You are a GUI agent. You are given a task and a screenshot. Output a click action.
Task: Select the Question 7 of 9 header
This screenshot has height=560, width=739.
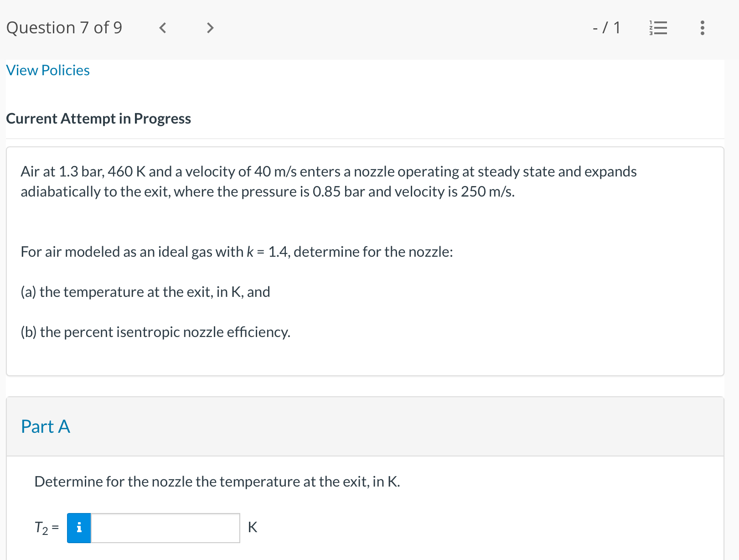point(64,28)
